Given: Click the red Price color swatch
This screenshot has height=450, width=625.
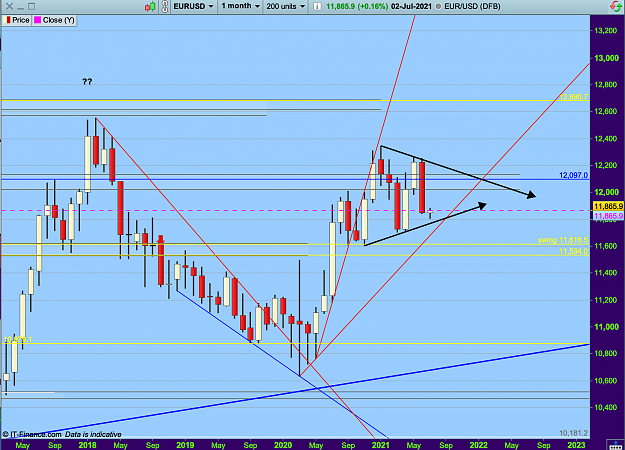Looking at the screenshot, I should (x=7, y=20).
